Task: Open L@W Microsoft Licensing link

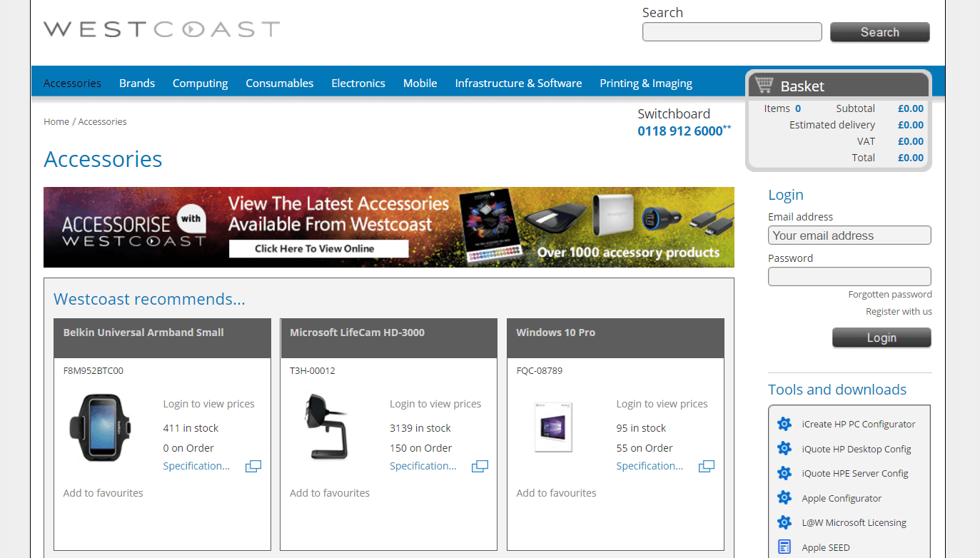Action: (854, 522)
